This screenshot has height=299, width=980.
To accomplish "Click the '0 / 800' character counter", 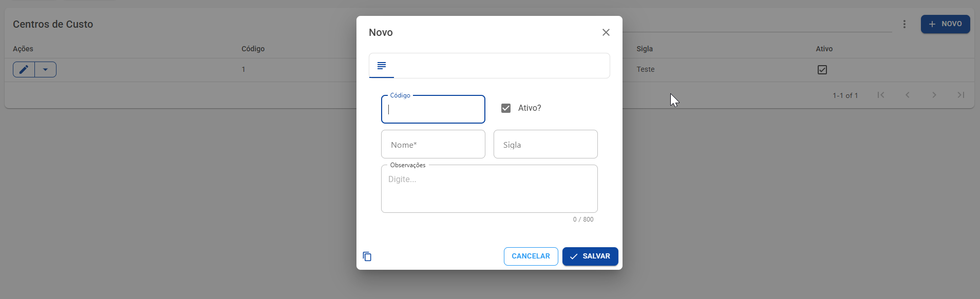I will (583, 220).
